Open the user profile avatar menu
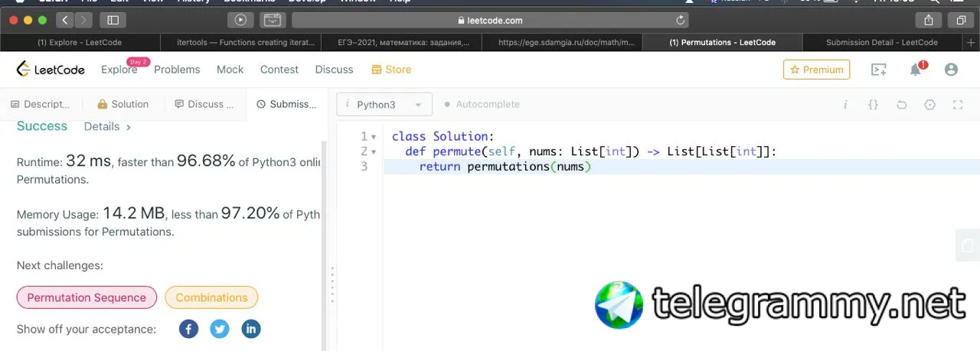 tap(951, 70)
